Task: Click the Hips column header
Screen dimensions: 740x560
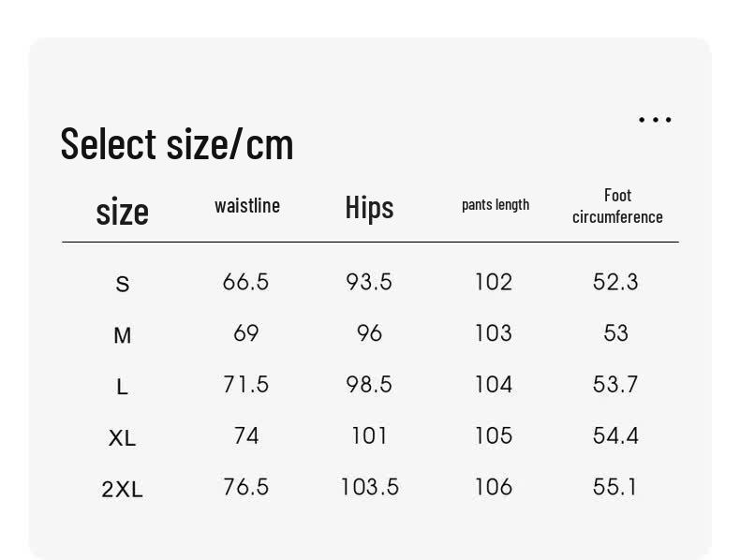Action: click(x=369, y=208)
